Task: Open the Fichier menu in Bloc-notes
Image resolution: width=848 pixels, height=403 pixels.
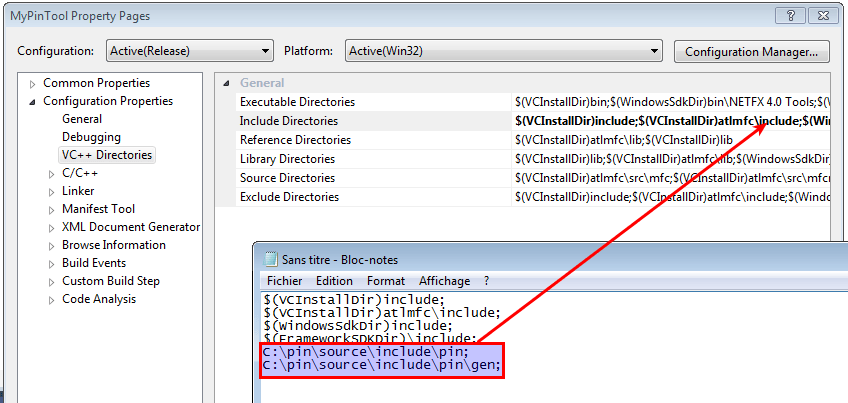Action: tap(284, 281)
